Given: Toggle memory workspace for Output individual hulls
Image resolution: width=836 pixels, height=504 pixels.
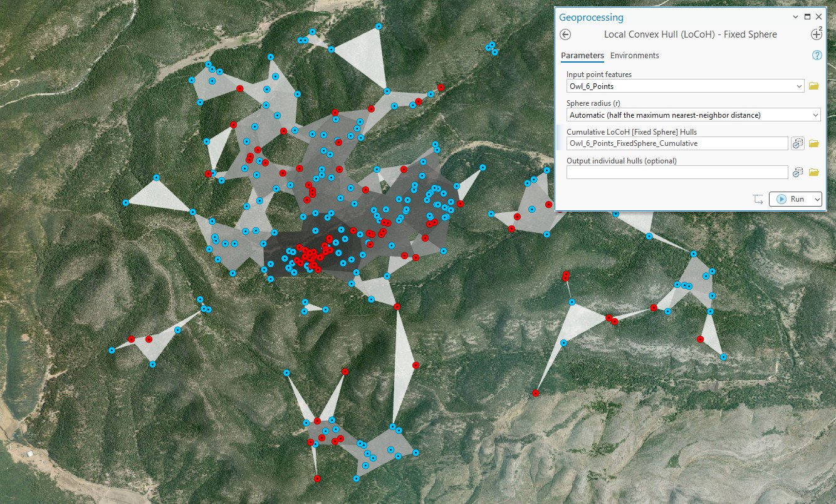Looking at the screenshot, I should 798,172.
